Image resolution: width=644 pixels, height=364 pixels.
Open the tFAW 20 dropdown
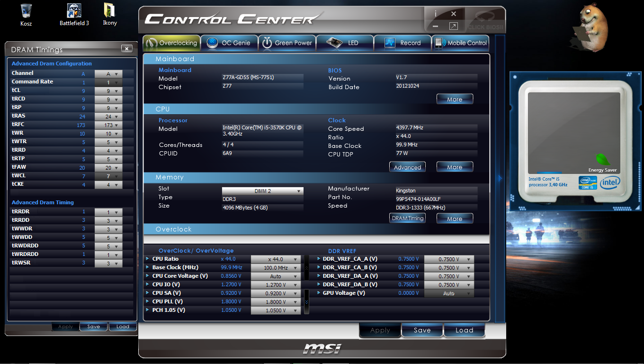108,168
